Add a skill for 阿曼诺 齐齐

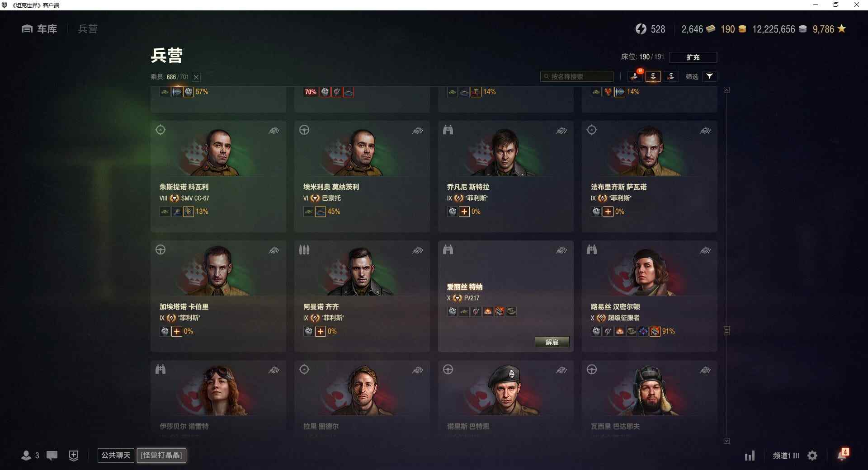321,331
